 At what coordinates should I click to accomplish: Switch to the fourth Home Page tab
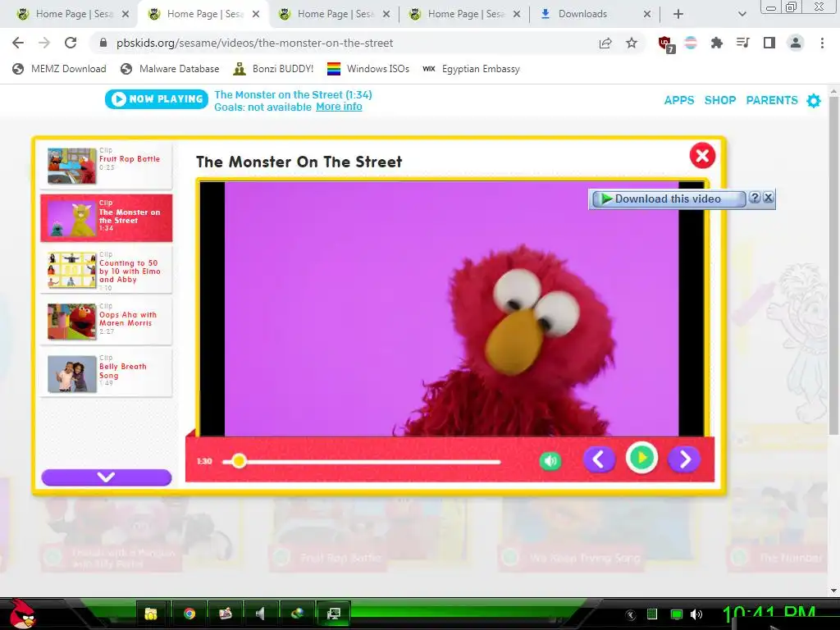(463, 14)
